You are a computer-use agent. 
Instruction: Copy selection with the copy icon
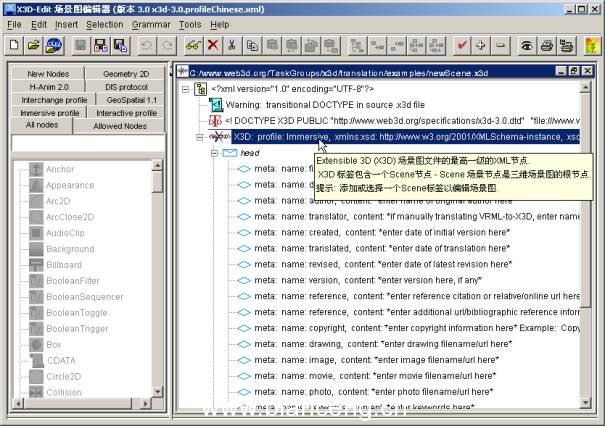[252, 46]
